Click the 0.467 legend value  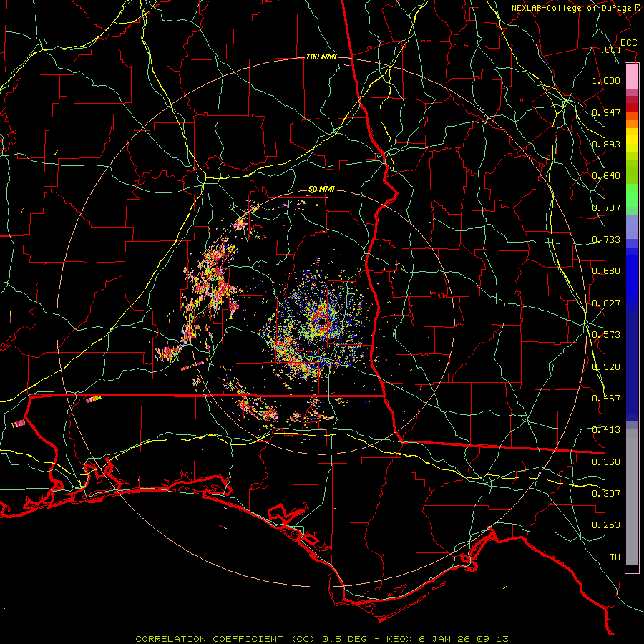[x=606, y=399]
